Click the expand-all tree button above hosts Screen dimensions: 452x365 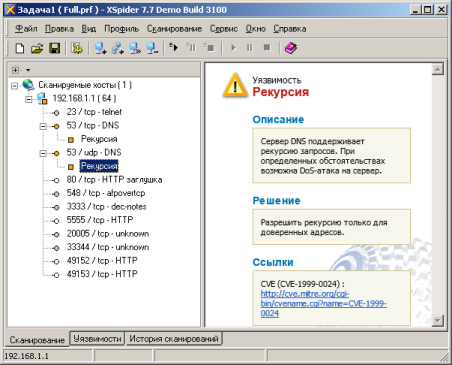pos(15,70)
